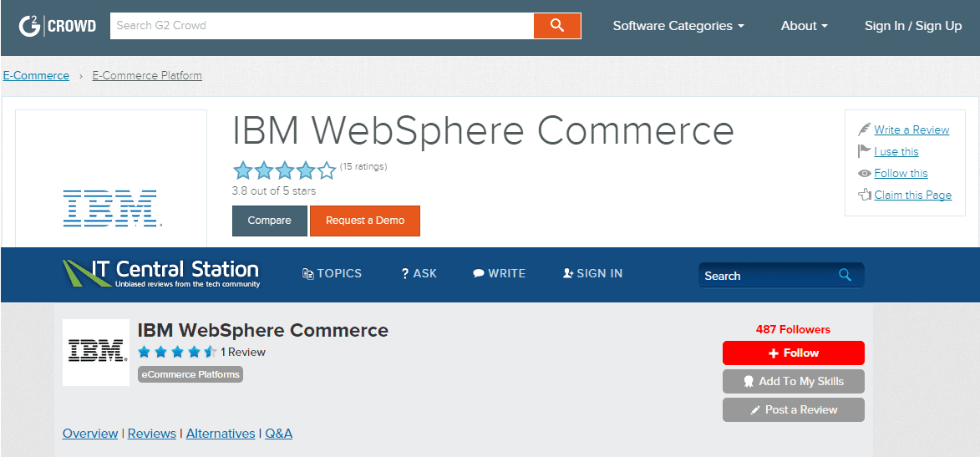The image size is (980, 457).
Task: Click the black IBM logo thumbnail
Action: pyautogui.click(x=96, y=352)
